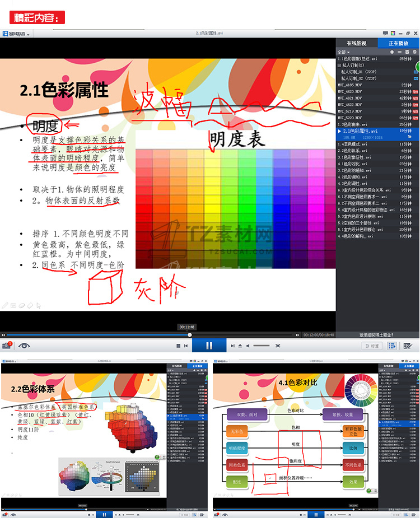Screen dimensions: 420x522
Task: Mute sound via the speaker icon
Action: coord(248,346)
